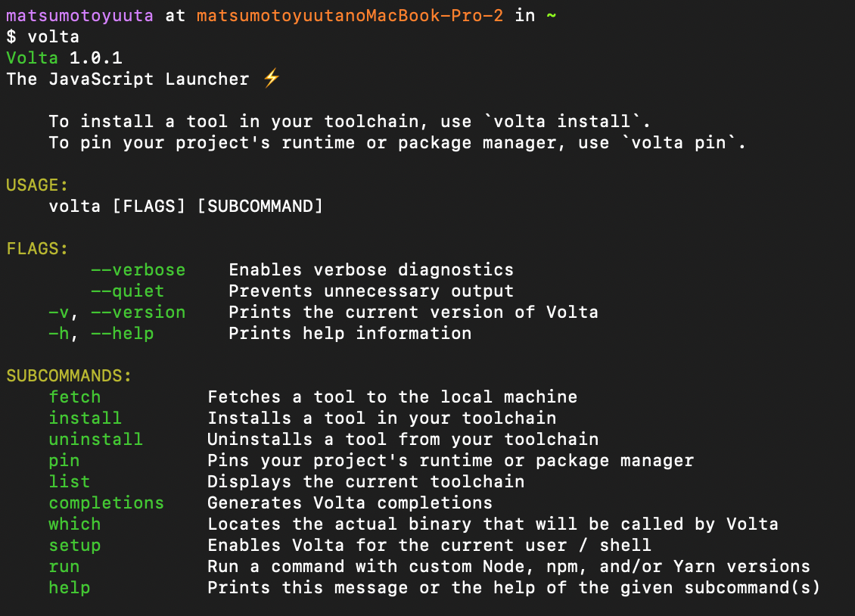Click the run subcommand
Image resolution: width=855 pixels, height=616 pixels.
coord(64,567)
